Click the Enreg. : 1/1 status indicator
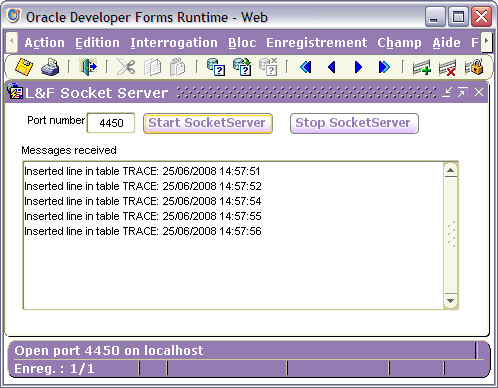 (x=54, y=369)
